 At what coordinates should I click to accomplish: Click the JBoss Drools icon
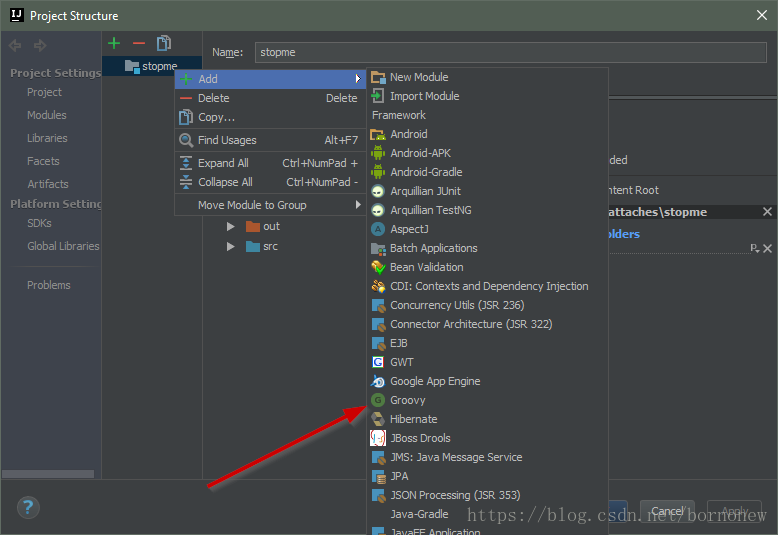(x=378, y=438)
